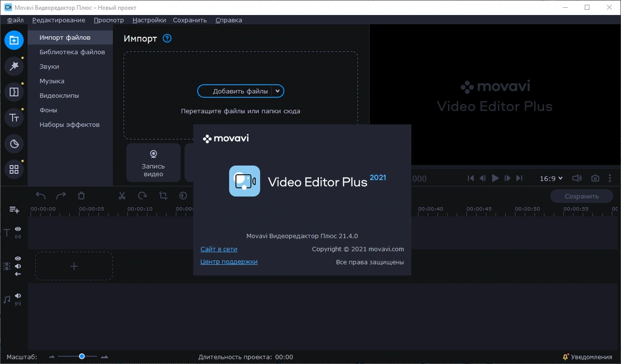Select Фоны category

pos(70,110)
